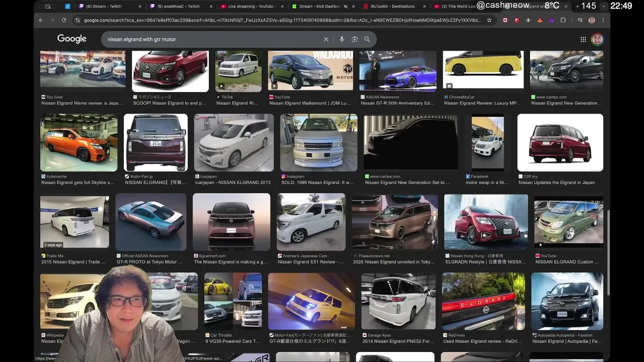
Task: Click 'SOLD: 1999 Nissan Elgrand' caption text
Action: 317,183
